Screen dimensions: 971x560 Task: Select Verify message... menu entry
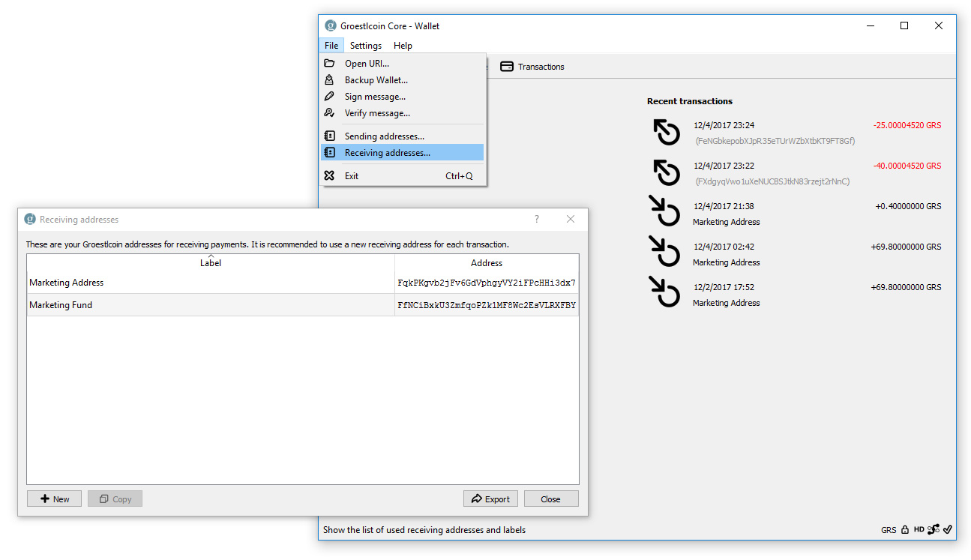pyautogui.click(x=403, y=112)
